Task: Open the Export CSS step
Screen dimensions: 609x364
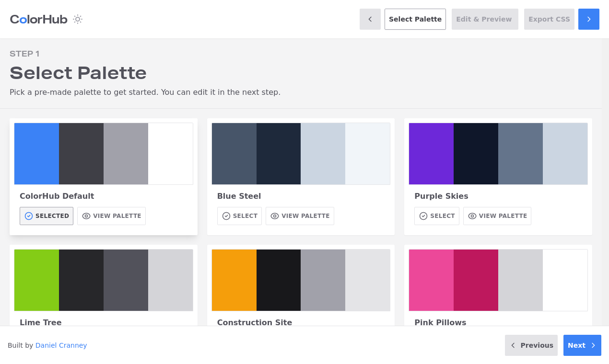Action: tap(549, 19)
